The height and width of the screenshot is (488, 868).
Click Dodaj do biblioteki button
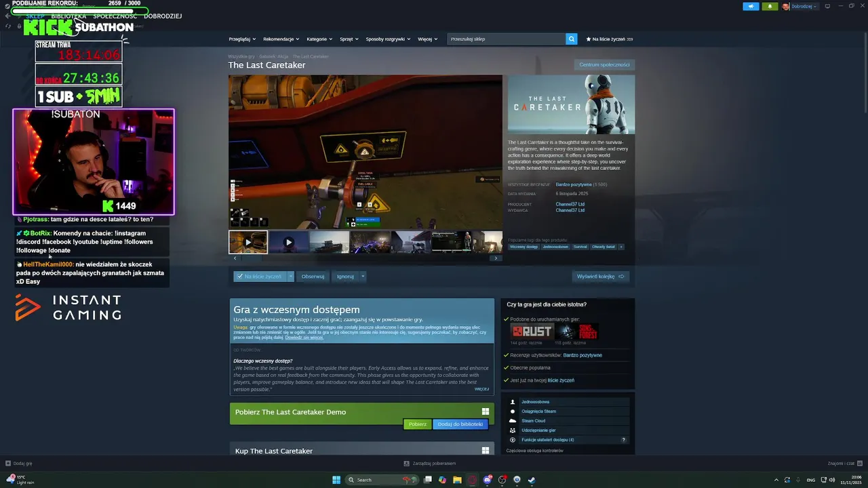460,424
